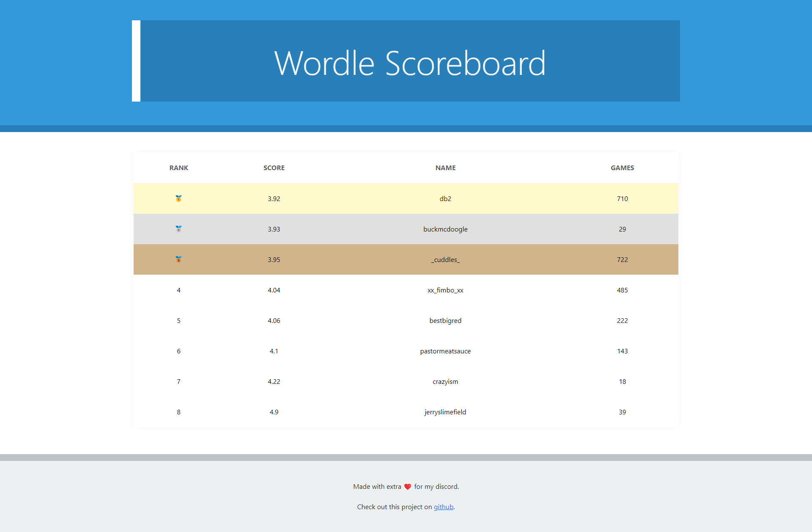
Task: Click the silver medal rank icon
Action: [x=178, y=229]
